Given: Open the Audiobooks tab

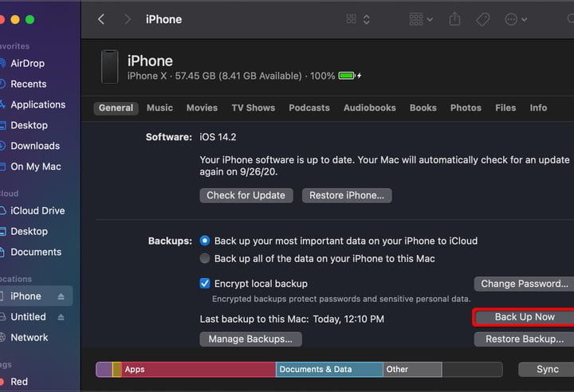Looking at the screenshot, I should pyautogui.click(x=370, y=108).
